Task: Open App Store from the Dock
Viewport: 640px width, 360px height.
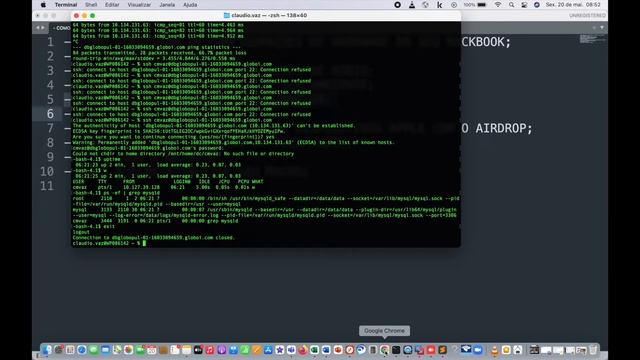Action: coord(268,350)
